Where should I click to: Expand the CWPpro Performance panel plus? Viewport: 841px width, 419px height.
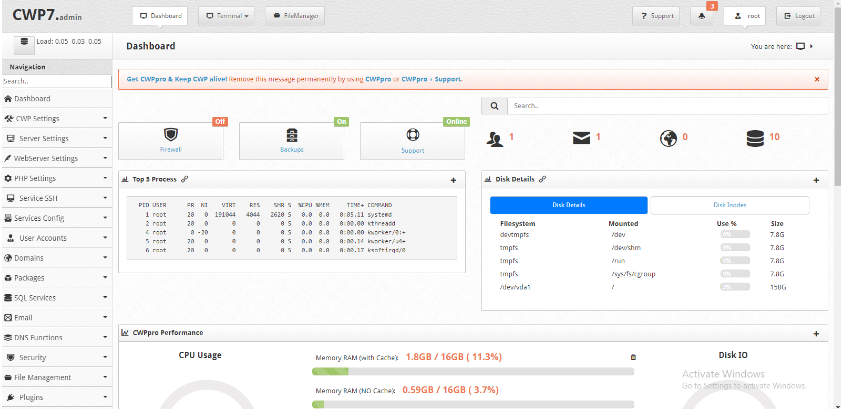coord(816,334)
